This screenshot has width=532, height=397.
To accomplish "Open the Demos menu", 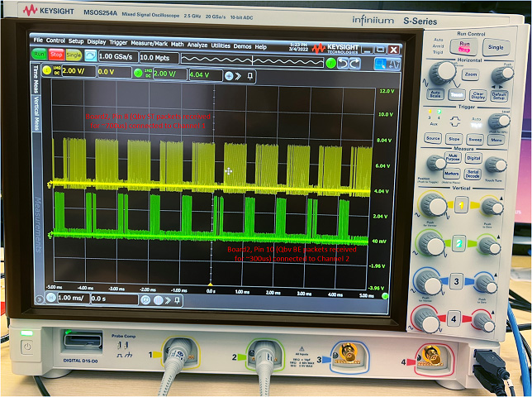I will pyautogui.click(x=242, y=46).
